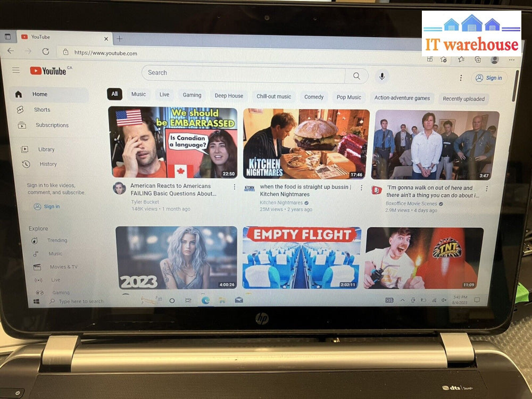The image size is (532, 399).
Task: Open YouTube settings three-dot menu
Action: click(461, 78)
